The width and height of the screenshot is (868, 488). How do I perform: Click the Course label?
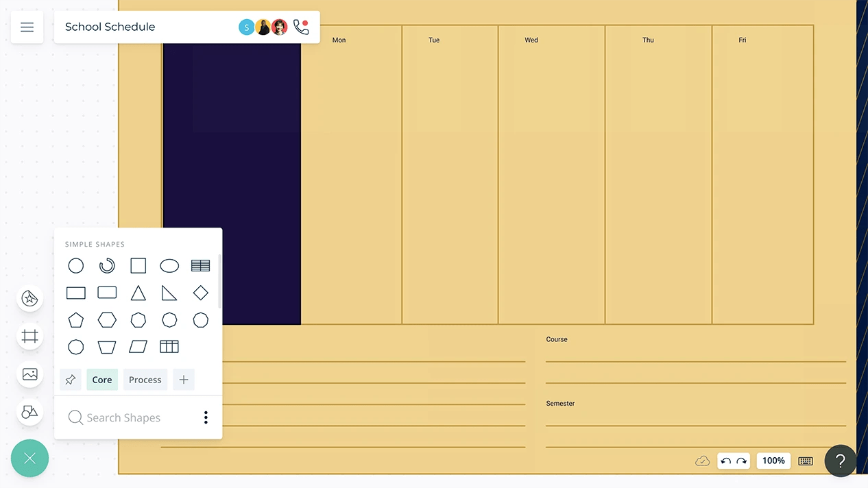click(x=557, y=339)
